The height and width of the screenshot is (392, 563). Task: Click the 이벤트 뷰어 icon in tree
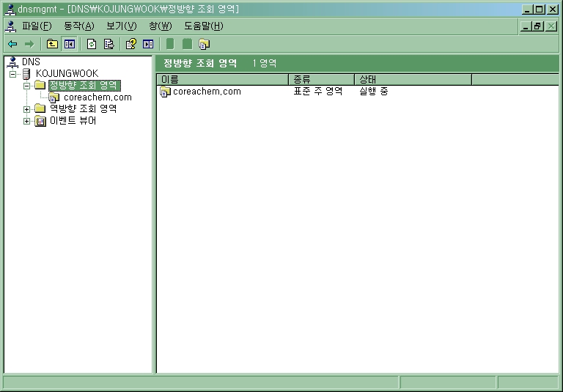40,121
